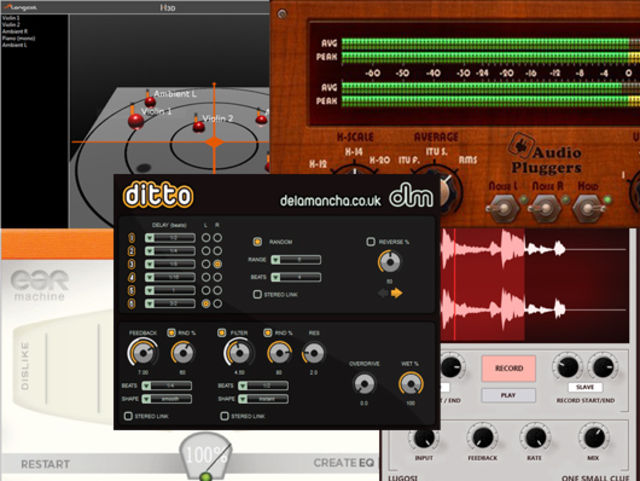This screenshot has height=481, width=640.
Task: Select the Violin 1 red sphere in H3D
Action: [136, 121]
